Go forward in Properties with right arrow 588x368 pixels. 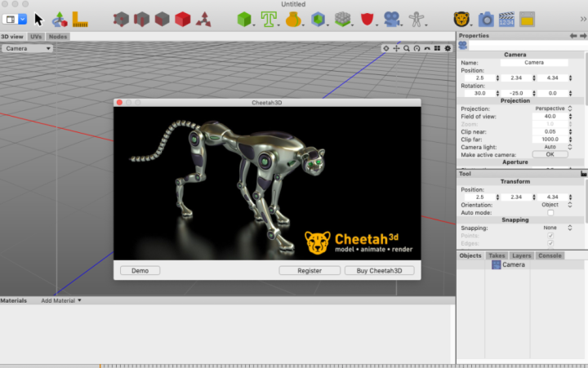[x=583, y=36]
